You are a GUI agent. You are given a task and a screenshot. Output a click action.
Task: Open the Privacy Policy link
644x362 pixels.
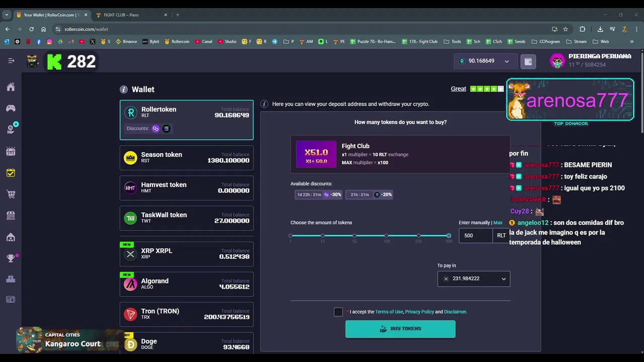tap(420, 312)
